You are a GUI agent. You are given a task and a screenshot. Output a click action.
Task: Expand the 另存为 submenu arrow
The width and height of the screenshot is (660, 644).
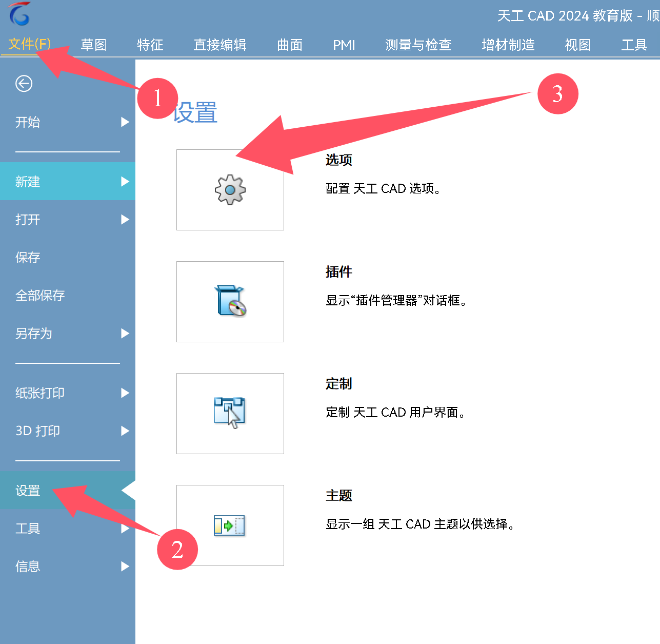(x=125, y=334)
